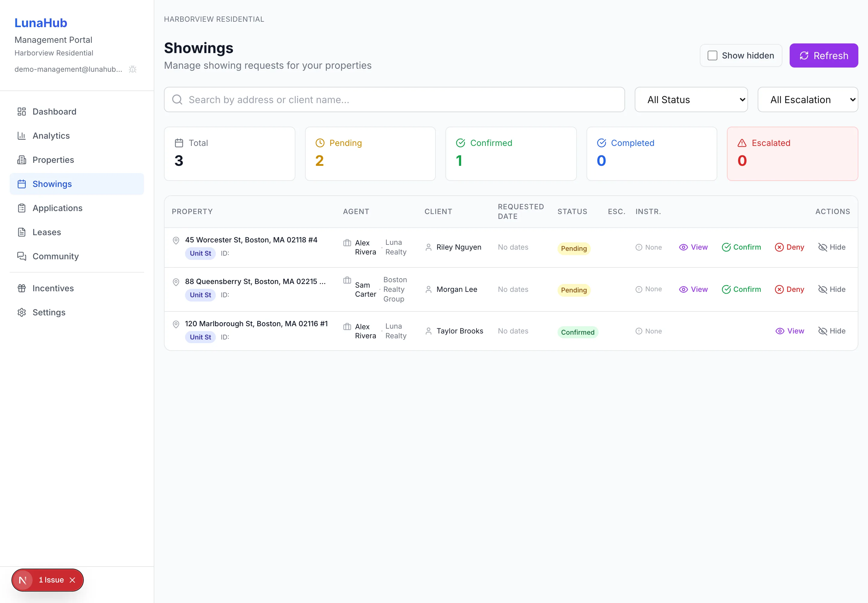
Task: Open Settings in the sidebar
Action: coord(77,312)
